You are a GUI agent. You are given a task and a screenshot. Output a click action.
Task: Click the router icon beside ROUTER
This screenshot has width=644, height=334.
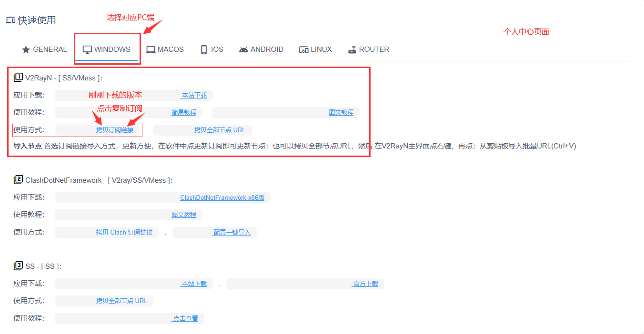tap(352, 49)
